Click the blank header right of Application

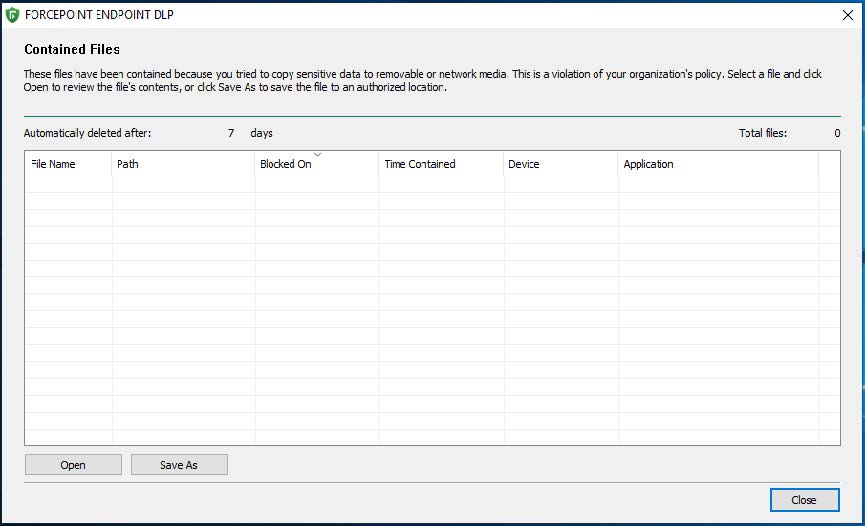tap(829, 164)
